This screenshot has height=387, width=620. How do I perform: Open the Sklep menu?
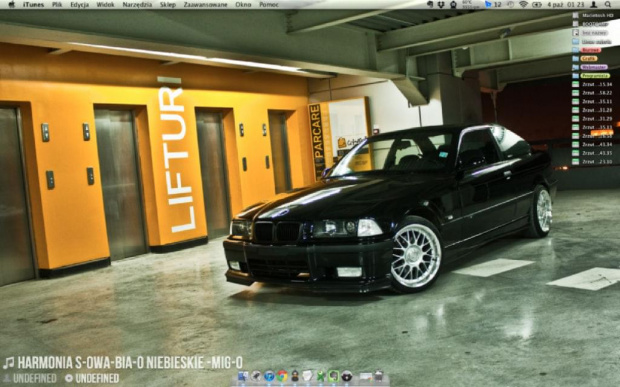168,5
